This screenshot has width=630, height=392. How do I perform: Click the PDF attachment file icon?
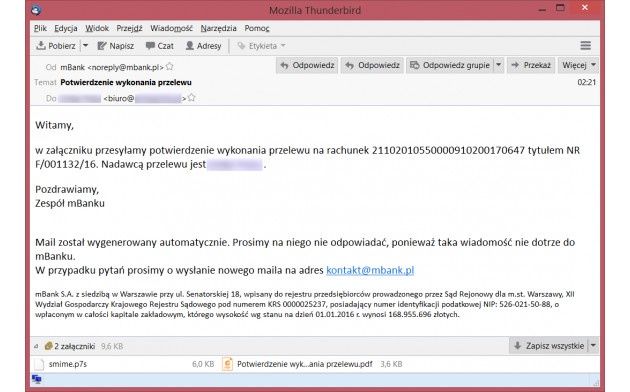(227, 364)
